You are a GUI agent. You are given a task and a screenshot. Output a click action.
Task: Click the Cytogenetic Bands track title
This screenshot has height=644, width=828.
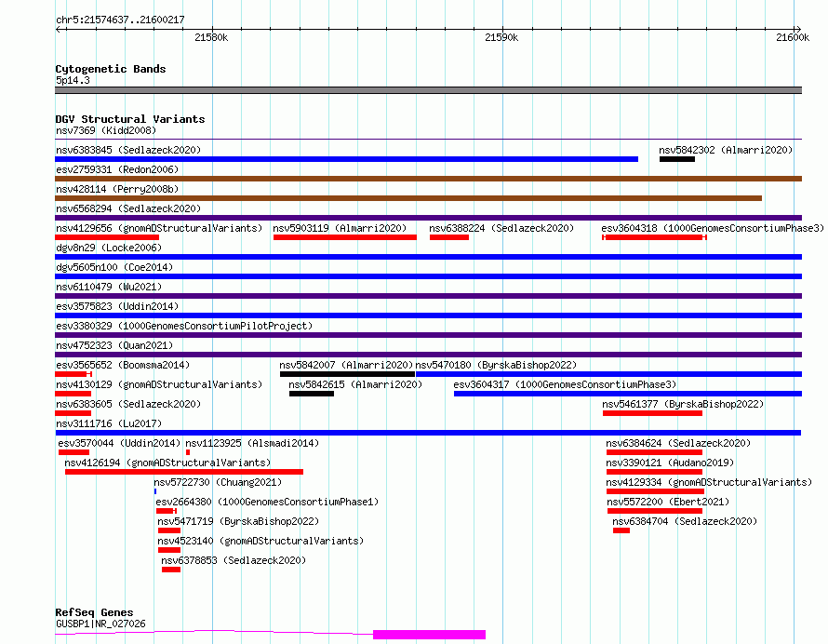coord(111,69)
